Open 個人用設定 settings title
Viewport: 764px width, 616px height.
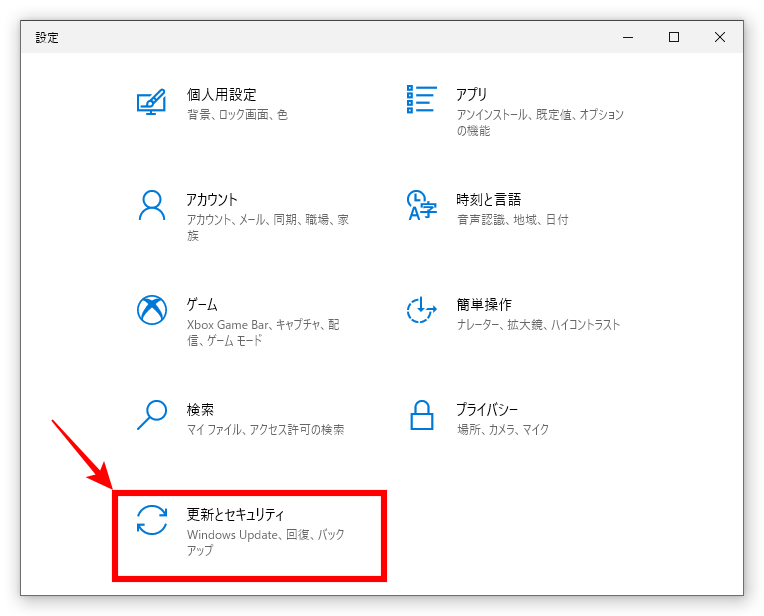[x=221, y=95]
